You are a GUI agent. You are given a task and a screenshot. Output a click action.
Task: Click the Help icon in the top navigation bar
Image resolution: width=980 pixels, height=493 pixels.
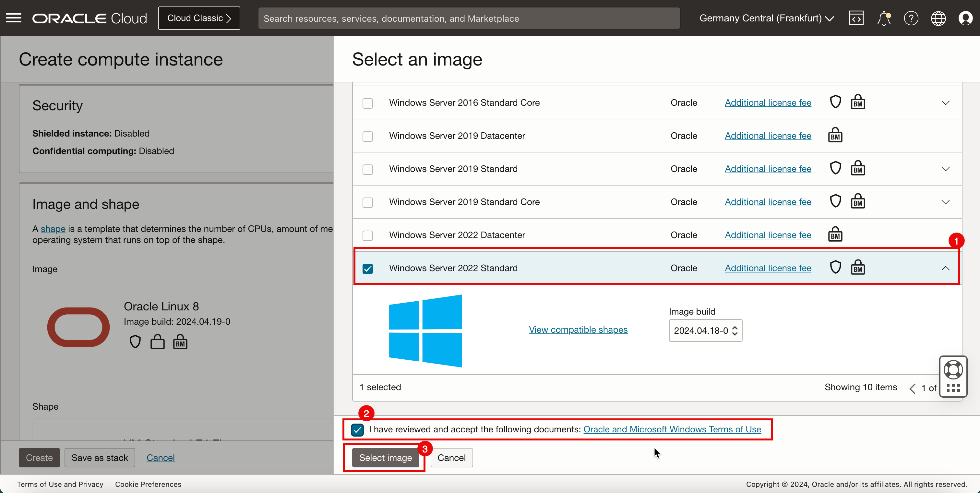pos(911,18)
